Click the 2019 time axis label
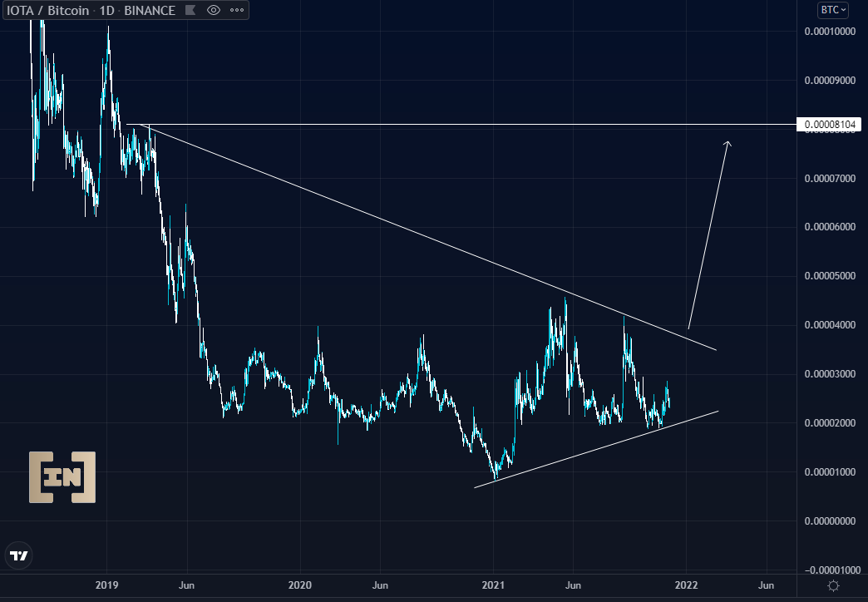The image size is (868, 602). pyautogui.click(x=106, y=585)
